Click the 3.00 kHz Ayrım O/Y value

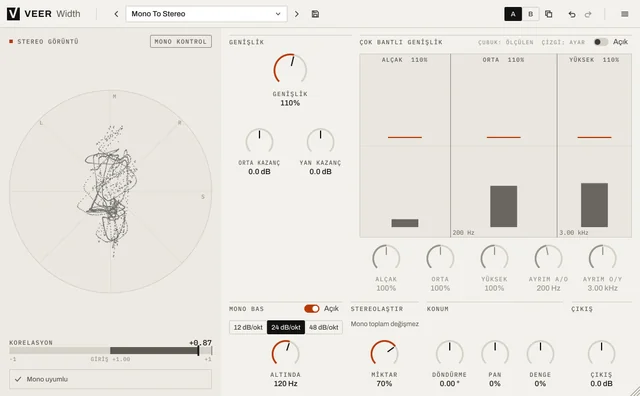click(x=602, y=288)
